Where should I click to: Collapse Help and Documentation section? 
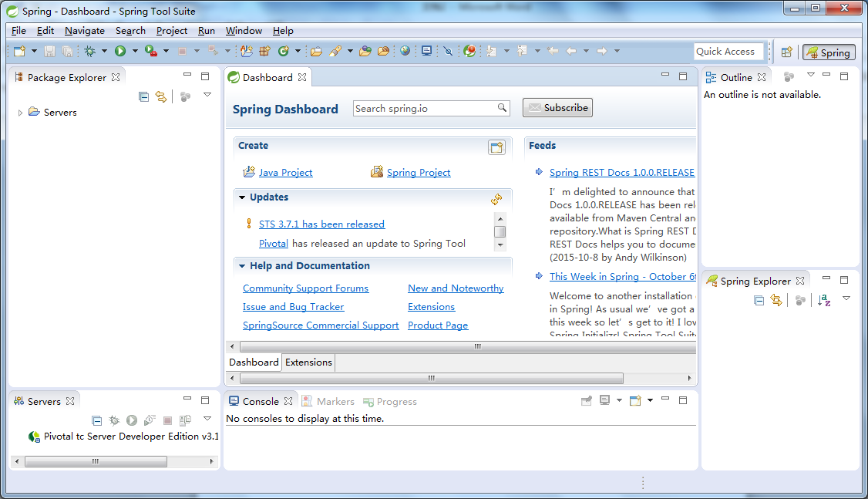tap(242, 266)
